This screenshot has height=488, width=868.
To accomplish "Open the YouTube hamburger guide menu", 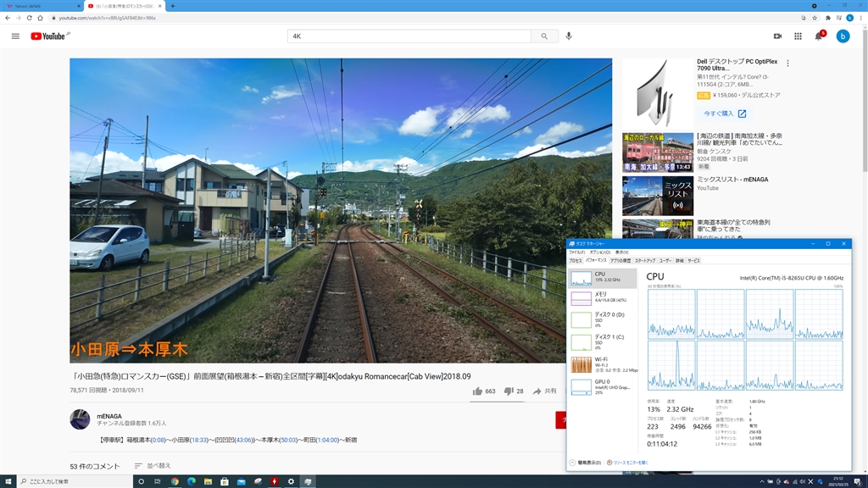I will (x=15, y=36).
